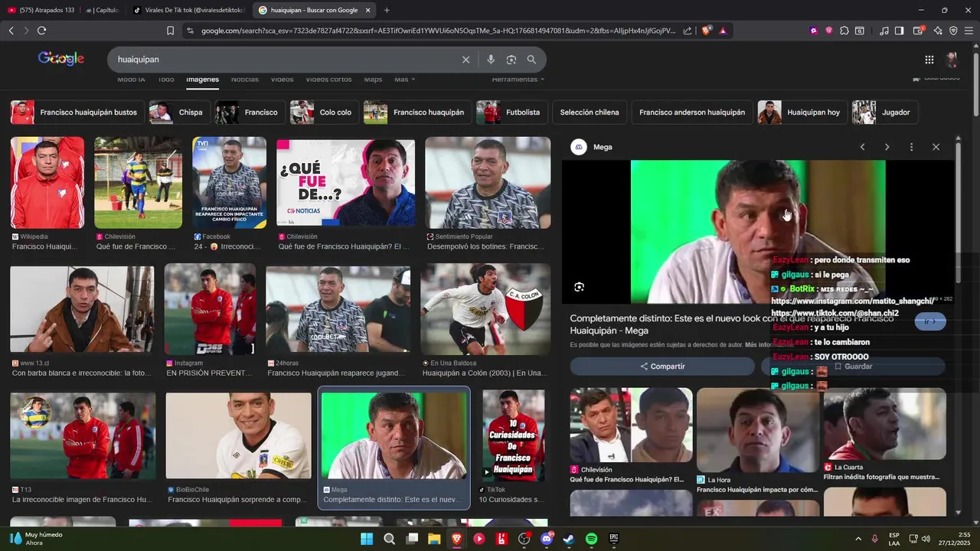Start voice search with the microphone icon
The image size is (980, 551).
coord(491,60)
